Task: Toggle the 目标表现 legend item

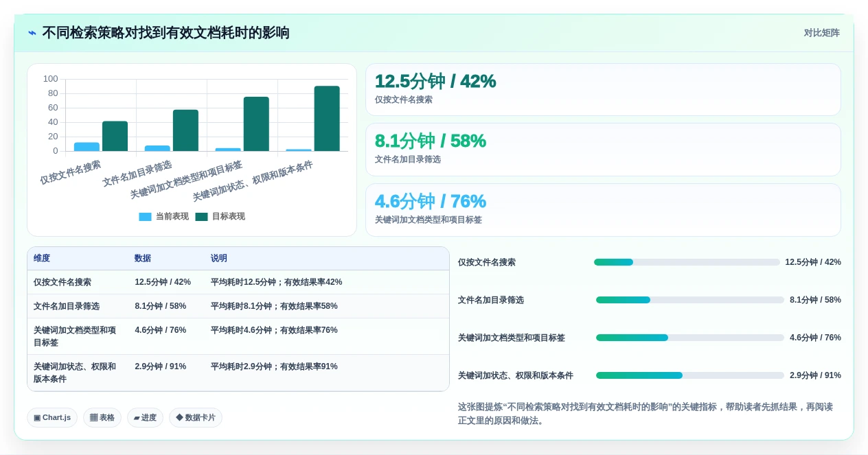Action: [220, 216]
